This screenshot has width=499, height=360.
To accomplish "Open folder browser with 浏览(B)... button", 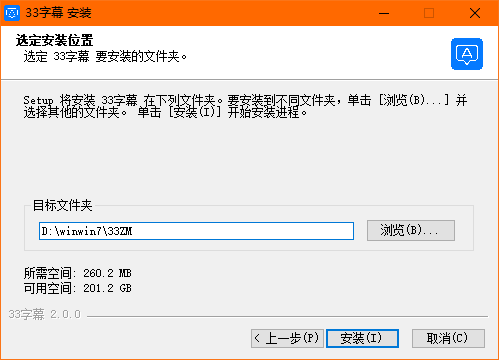I will [411, 230].
